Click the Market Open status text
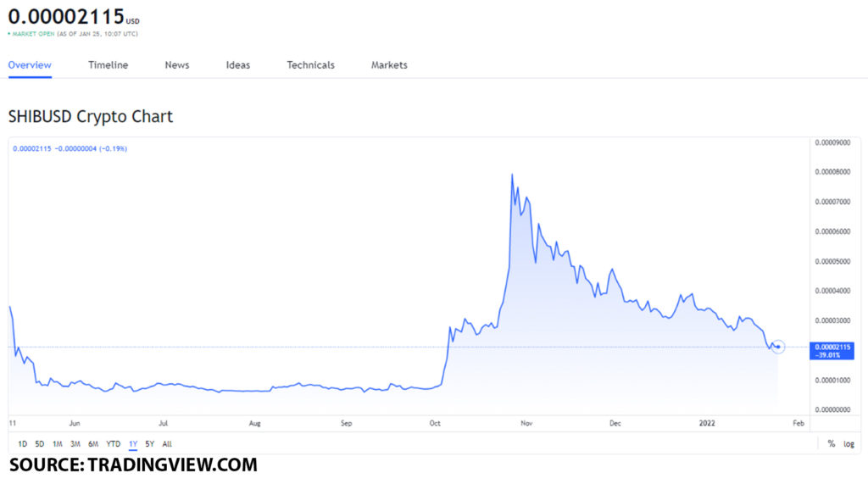 [31, 34]
